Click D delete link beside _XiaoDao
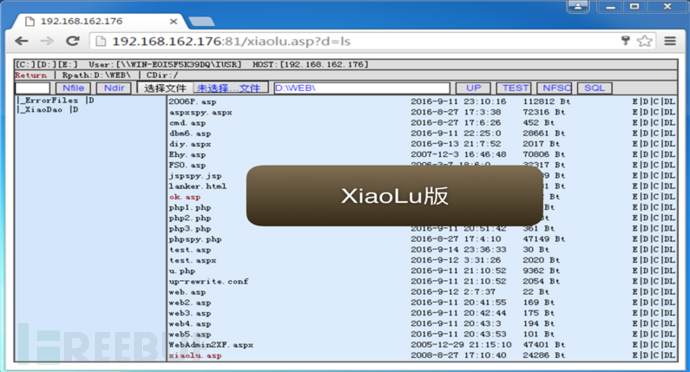 pyautogui.click(x=75, y=110)
